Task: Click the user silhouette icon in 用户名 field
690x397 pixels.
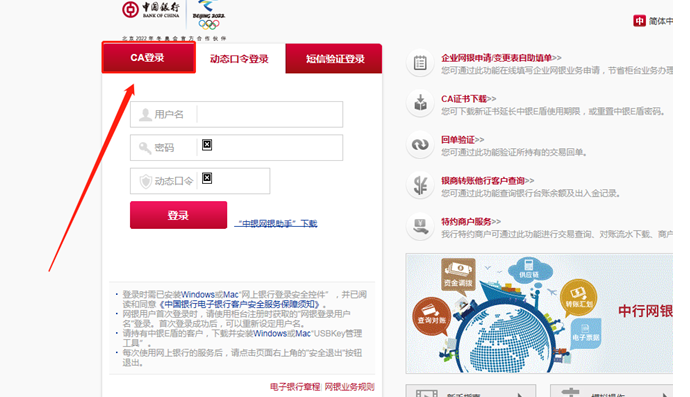Action: (145, 114)
